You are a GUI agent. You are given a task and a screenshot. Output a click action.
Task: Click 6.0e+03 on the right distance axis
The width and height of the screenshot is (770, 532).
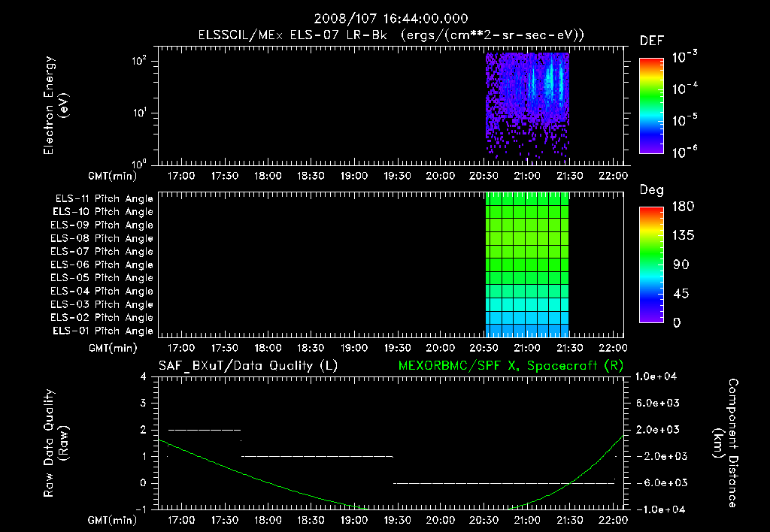658,404
